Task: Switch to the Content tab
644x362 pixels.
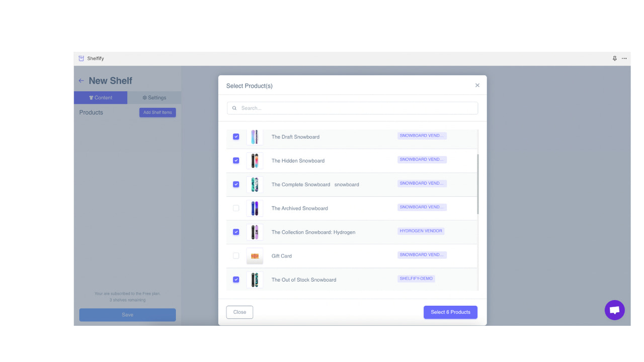Action: point(101,98)
